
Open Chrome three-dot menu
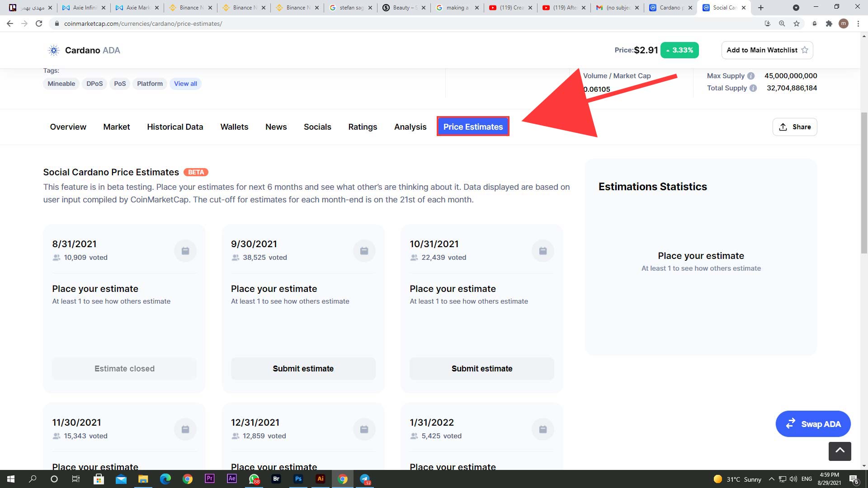(858, 23)
